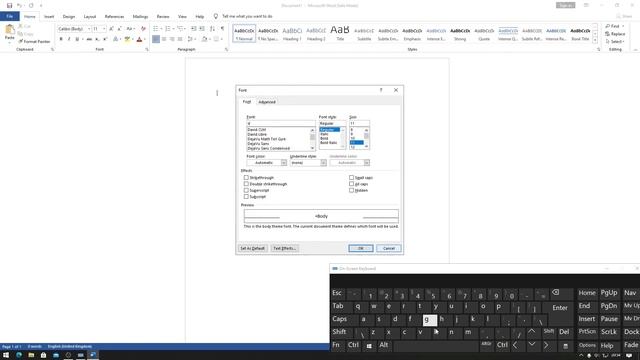Click the Options key on On-Screen Keyboard
640x360 pixels.
[587, 345]
